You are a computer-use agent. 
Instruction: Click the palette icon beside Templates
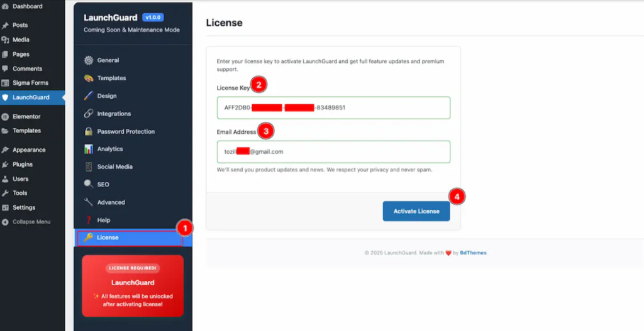pyautogui.click(x=89, y=78)
